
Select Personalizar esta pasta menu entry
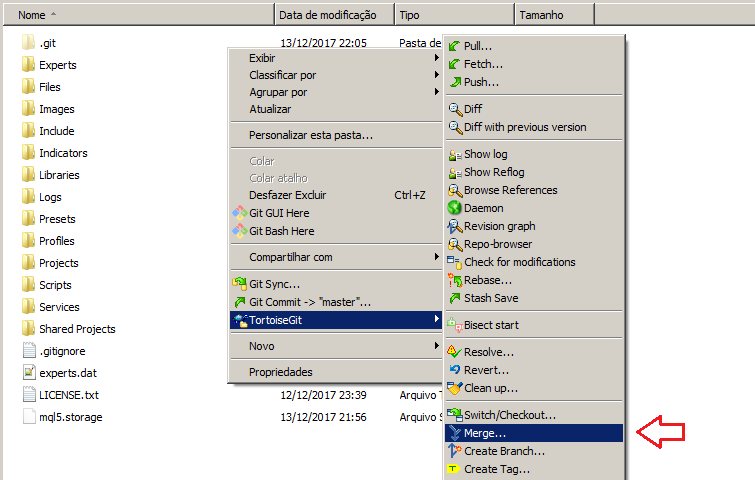coord(311,135)
